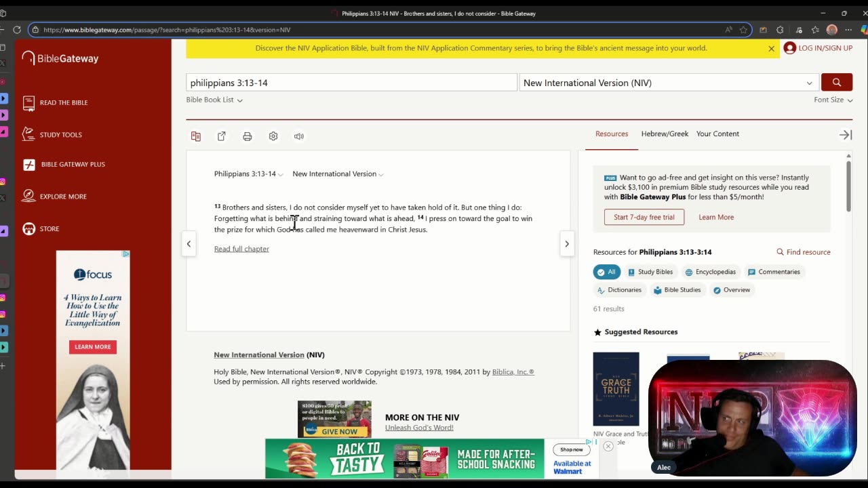Open the Store icon in the sidebar
Viewport: 868px width, 488px height.
[x=28, y=229]
